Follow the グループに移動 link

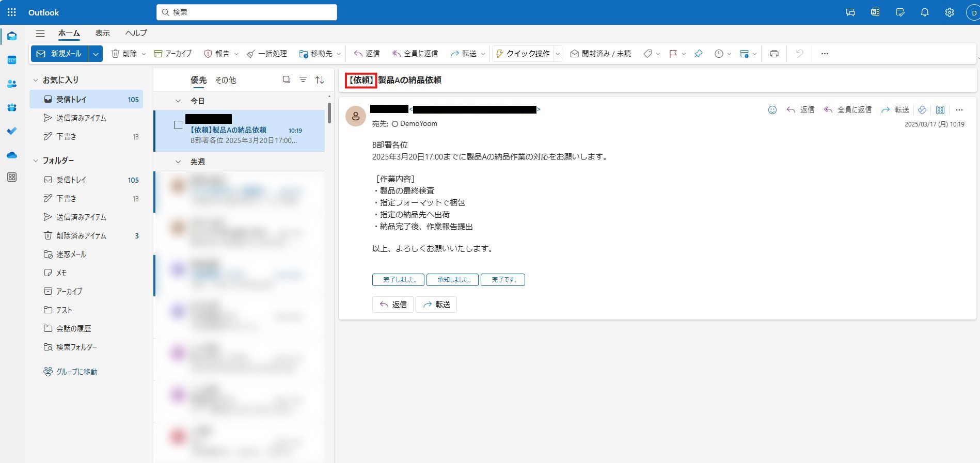71,372
